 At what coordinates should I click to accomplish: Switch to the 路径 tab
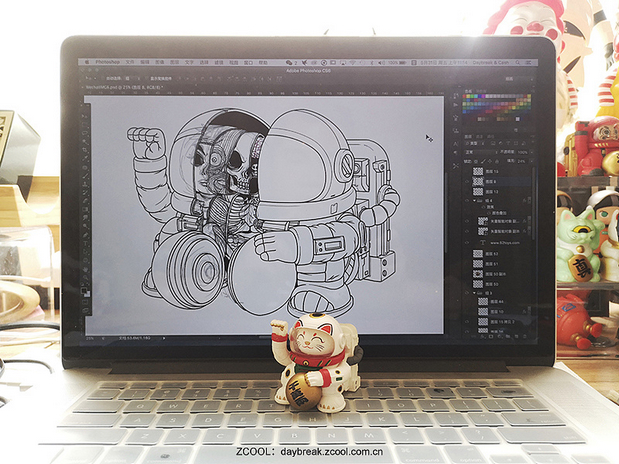[491, 136]
